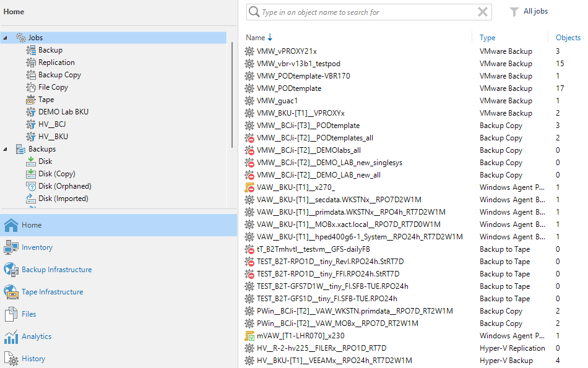Click the object name search field
The image size is (588, 368).
[365, 12]
